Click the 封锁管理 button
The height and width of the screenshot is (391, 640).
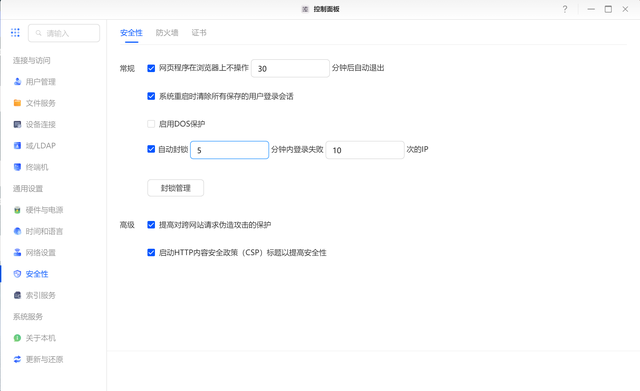click(x=176, y=188)
